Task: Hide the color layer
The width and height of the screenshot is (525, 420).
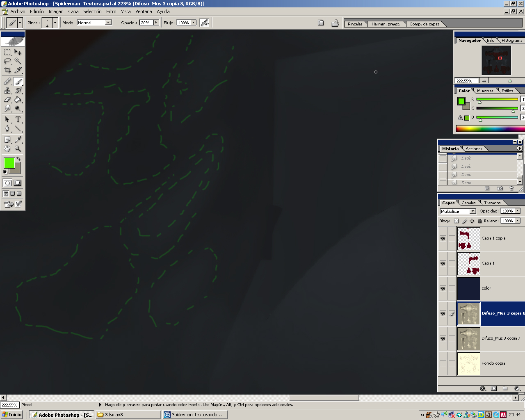Action: [443, 288]
